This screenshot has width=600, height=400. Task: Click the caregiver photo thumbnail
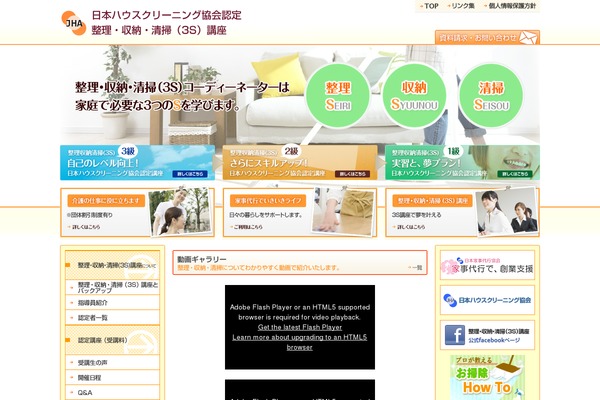coord(180,211)
